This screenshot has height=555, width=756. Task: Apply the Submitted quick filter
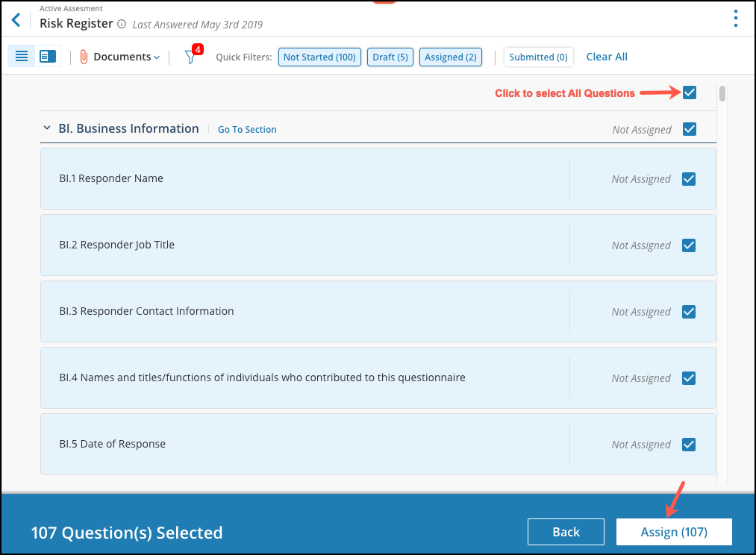(x=538, y=56)
